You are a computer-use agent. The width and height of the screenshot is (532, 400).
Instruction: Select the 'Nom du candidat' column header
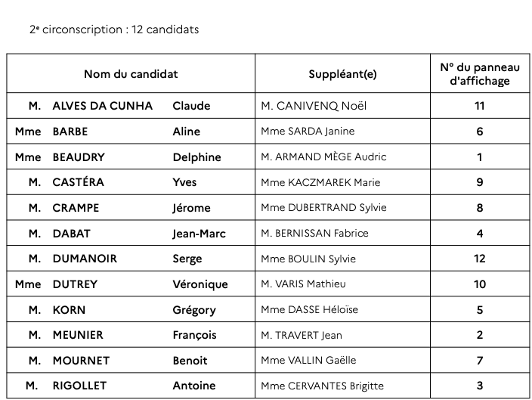pyautogui.click(x=131, y=74)
